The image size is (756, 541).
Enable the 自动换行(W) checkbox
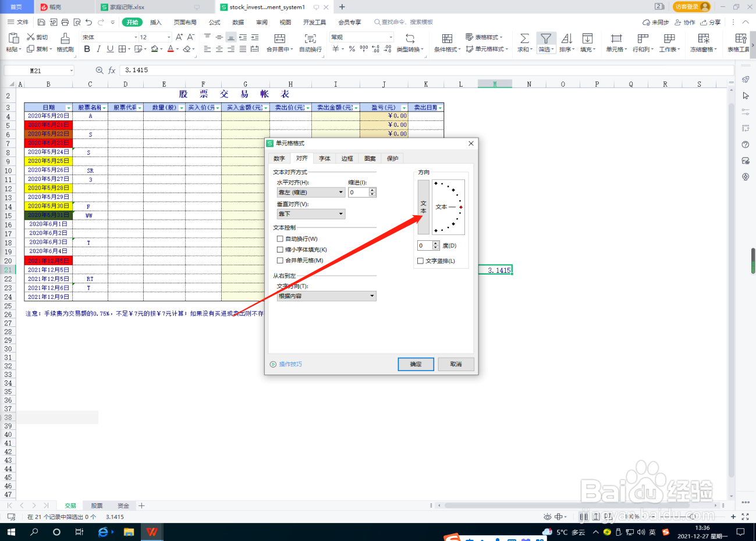pyautogui.click(x=280, y=239)
